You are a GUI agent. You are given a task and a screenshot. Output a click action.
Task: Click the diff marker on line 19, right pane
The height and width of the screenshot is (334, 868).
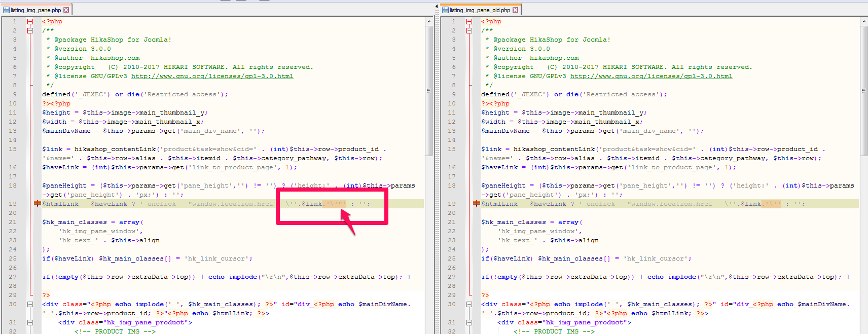(476, 204)
